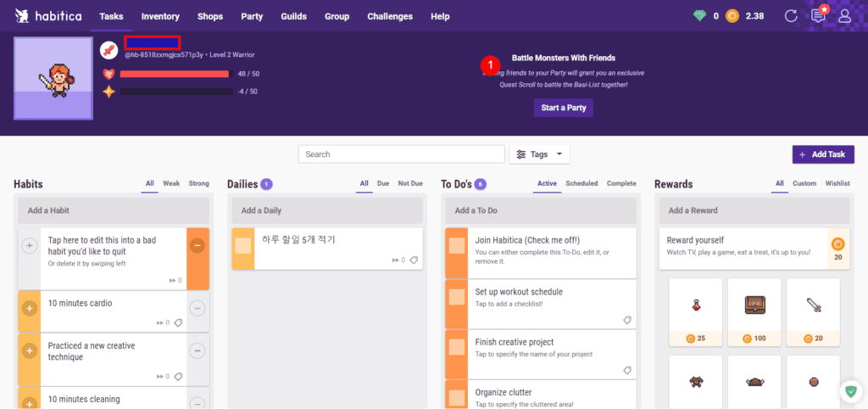
Task: Click the experience progress bar
Action: (x=176, y=92)
